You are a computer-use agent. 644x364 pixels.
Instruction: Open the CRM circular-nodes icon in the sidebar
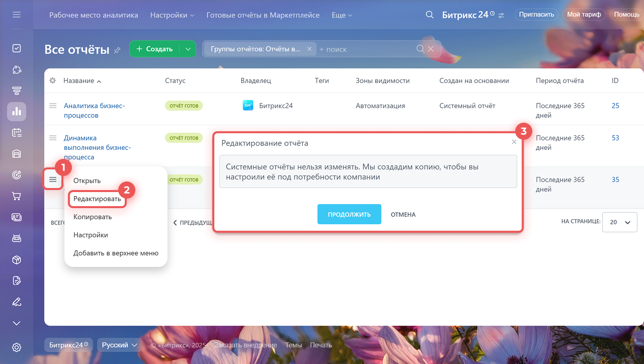click(x=16, y=70)
